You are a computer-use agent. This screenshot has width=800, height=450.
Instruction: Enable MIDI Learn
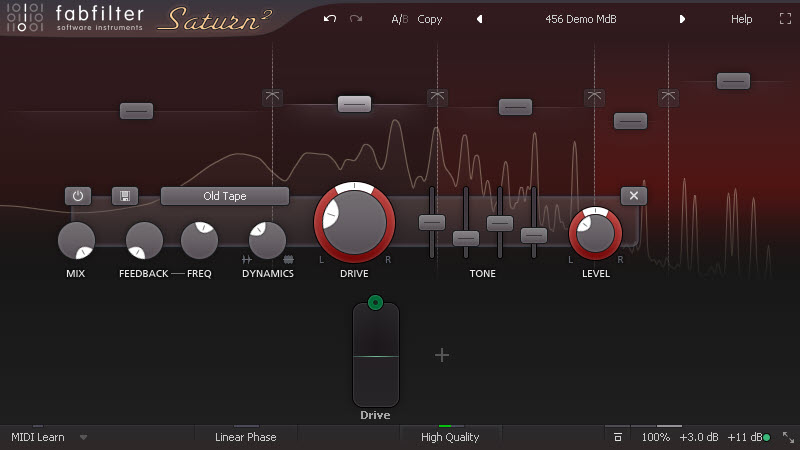point(38,437)
